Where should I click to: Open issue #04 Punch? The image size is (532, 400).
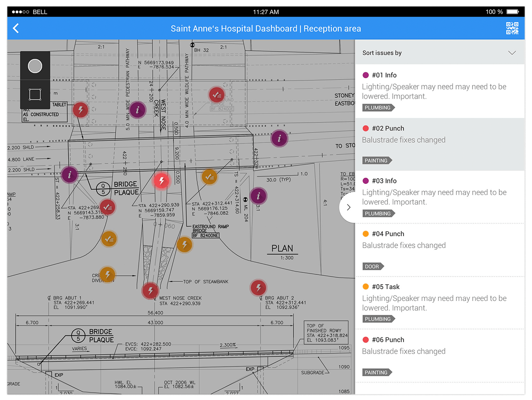[x=440, y=250]
